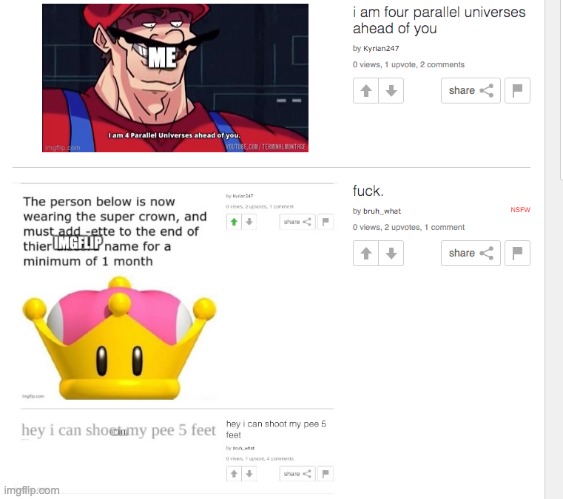Image resolution: width=563 pixels, height=499 pixels.
Task: Upvote the embedded 'shoot my pee' post
Action: pyautogui.click(x=234, y=474)
